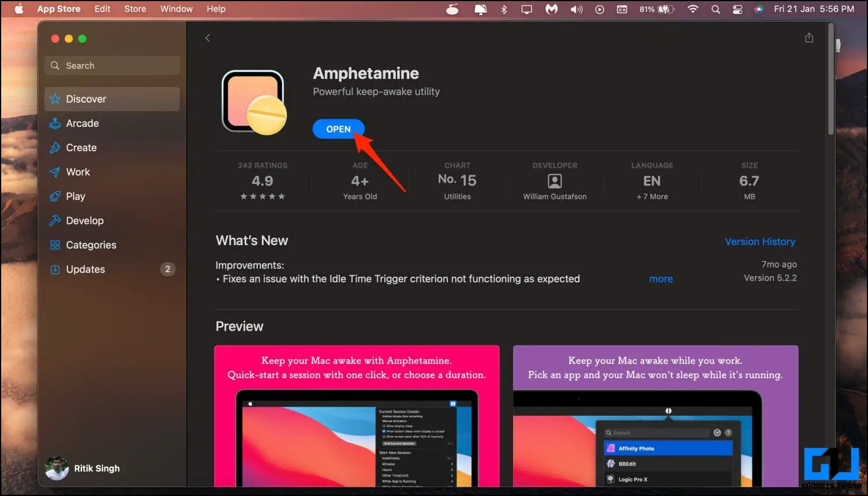Click the Play rocket icon

pyautogui.click(x=55, y=196)
